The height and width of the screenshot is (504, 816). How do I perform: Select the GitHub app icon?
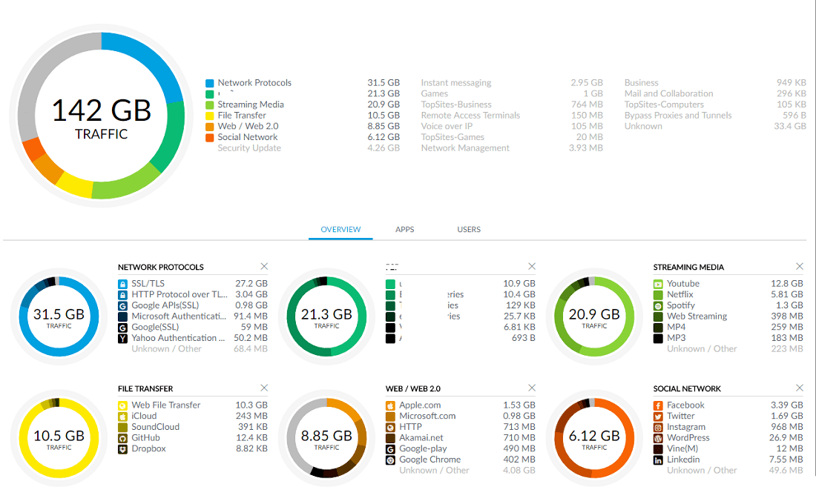[122, 439]
